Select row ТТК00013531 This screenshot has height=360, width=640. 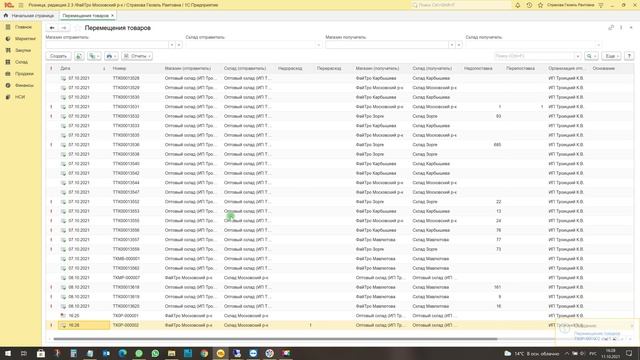tap(340, 107)
